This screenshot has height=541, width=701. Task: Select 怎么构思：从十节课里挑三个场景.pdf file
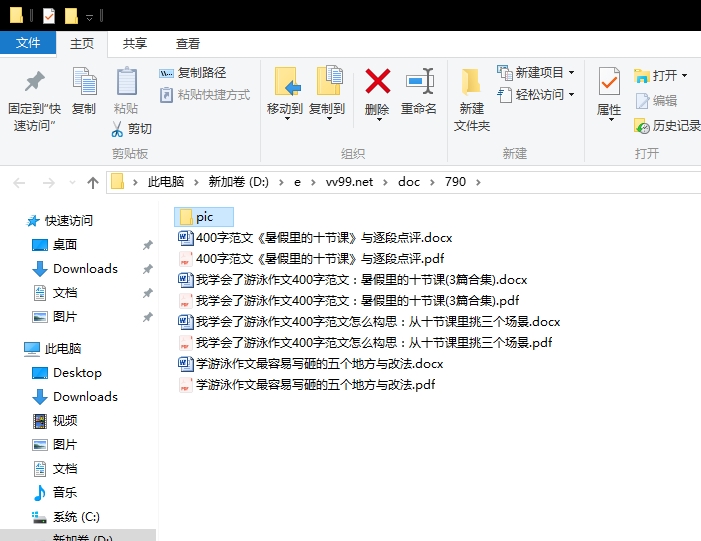pos(365,342)
